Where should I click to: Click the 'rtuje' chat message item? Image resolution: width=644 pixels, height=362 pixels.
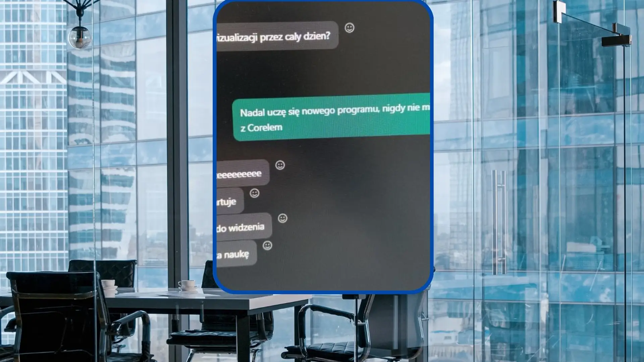pyautogui.click(x=226, y=201)
